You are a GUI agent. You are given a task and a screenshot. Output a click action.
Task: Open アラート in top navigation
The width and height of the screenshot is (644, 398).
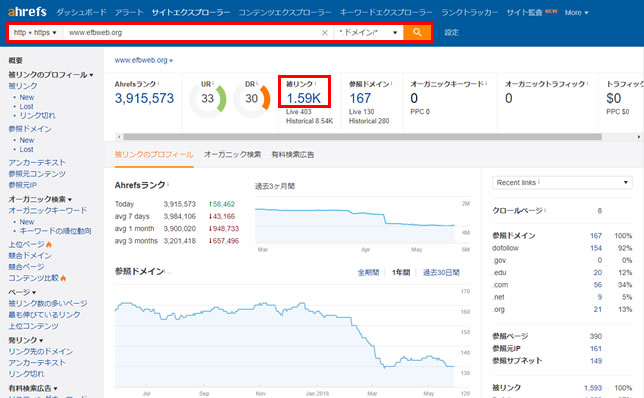click(129, 12)
